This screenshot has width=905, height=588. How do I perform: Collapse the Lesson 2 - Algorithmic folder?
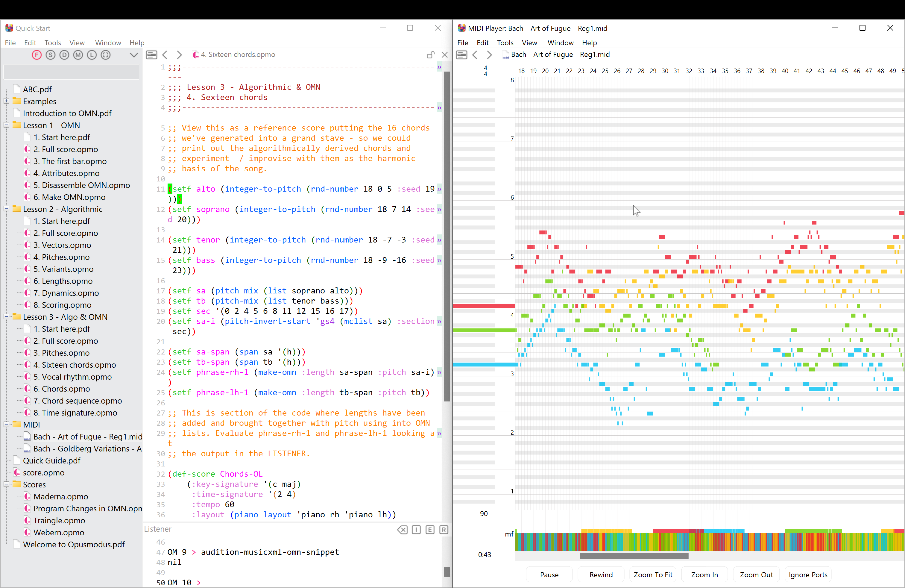coord(6,209)
